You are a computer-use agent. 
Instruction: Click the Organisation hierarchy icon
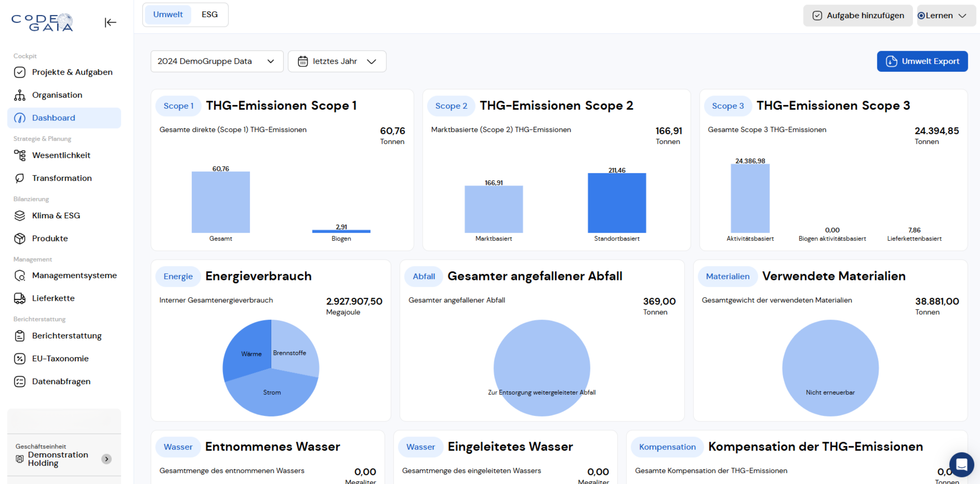point(19,95)
